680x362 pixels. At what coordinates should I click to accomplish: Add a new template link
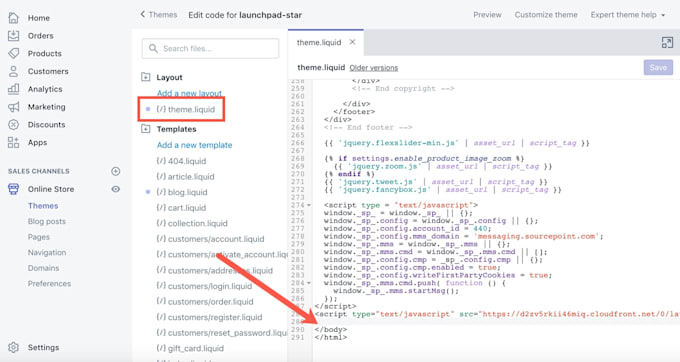point(194,145)
